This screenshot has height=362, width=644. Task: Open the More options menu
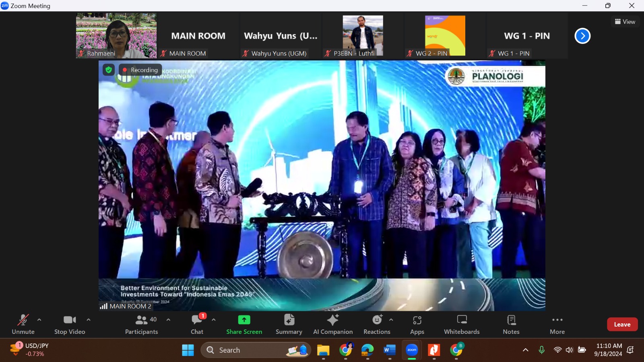pyautogui.click(x=557, y=324)
